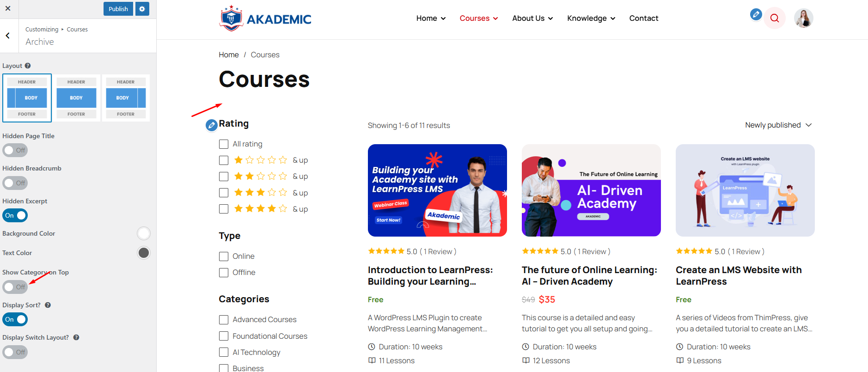Expand the Courses menu in the navbar

(x=478, y=18)
